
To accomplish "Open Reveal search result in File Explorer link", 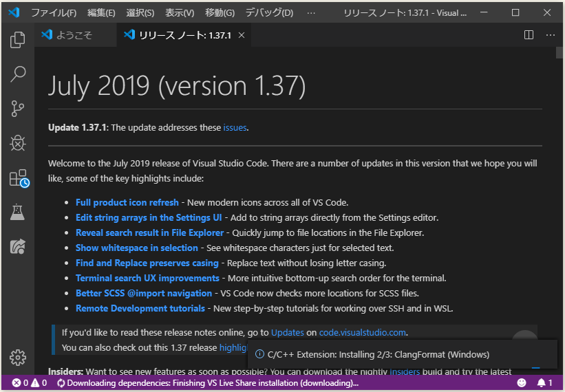I will (x=149, y=232).
